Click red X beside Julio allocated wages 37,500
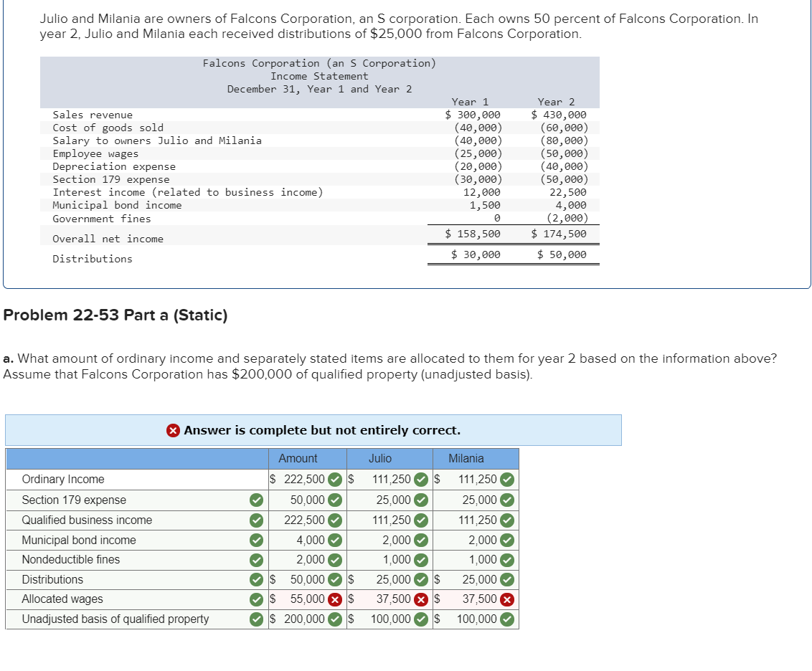 [x=422, y=599]
